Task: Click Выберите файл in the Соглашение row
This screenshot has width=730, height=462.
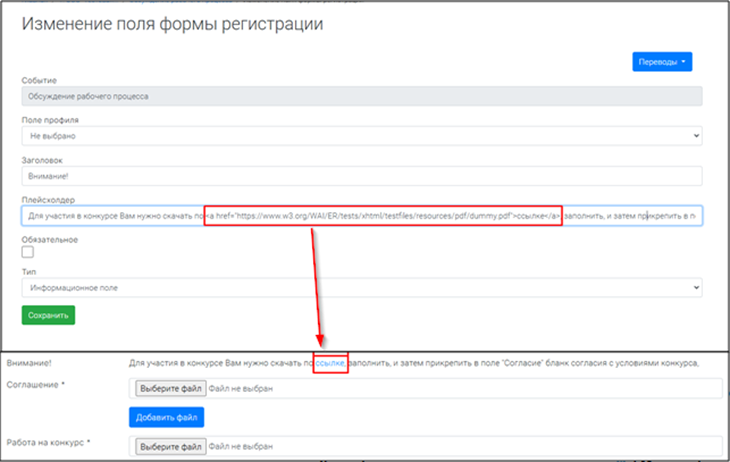Action: (171, 388)
